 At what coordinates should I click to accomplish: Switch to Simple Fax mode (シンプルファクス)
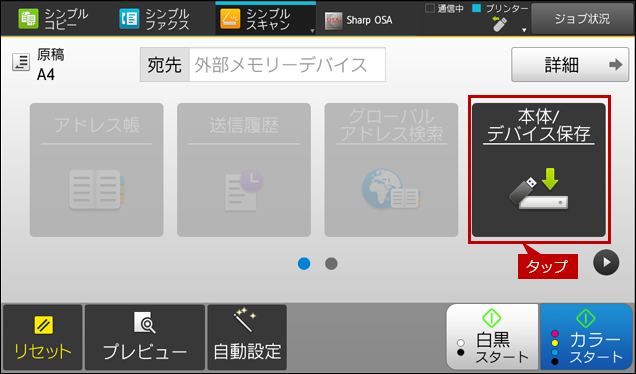click(154, 19)
